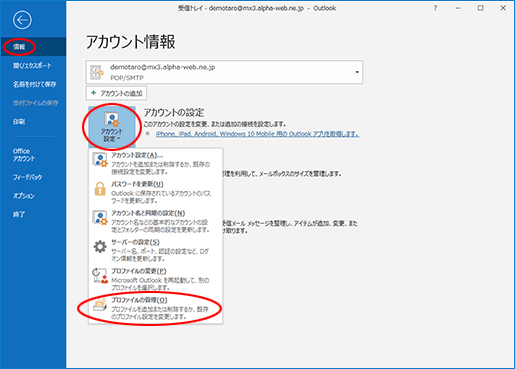
Task: Click the アカウント名と同期の設定 icon
Action: pyautogui.click(x=100, y=218)
